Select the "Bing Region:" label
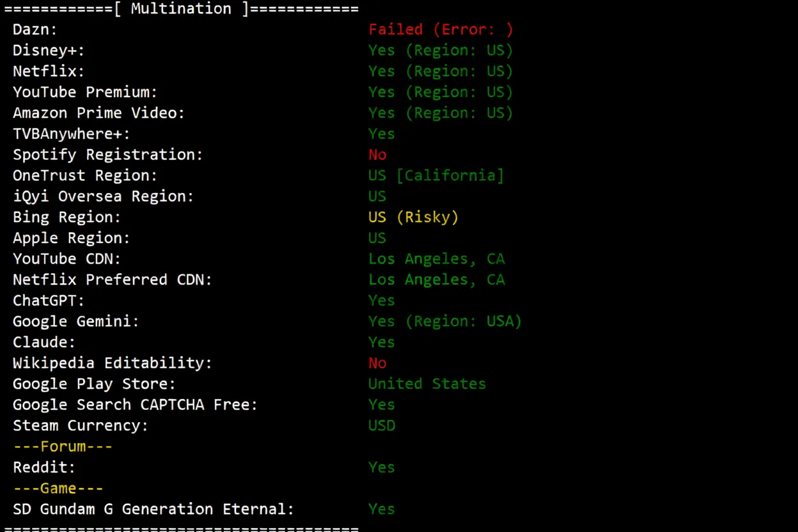This screenshot has height=532, width=798. coord(67,217)
